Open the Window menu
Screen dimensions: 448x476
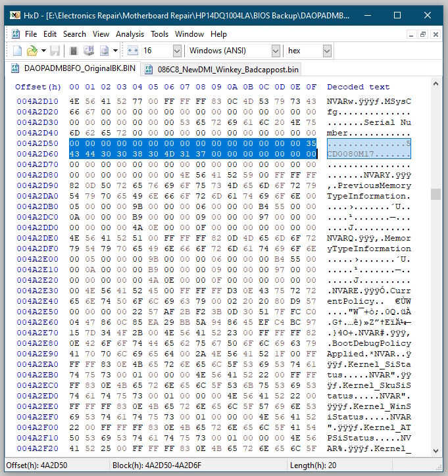(x=189, y=34)
